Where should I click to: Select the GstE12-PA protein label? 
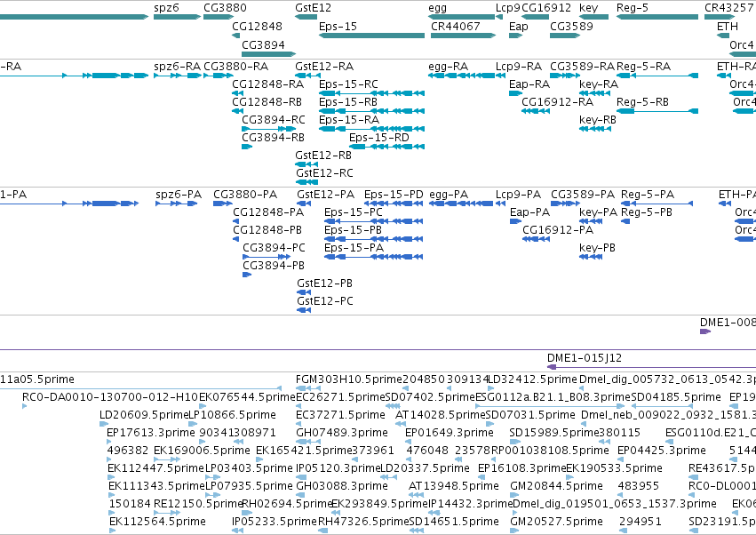(x=325, y=195)
